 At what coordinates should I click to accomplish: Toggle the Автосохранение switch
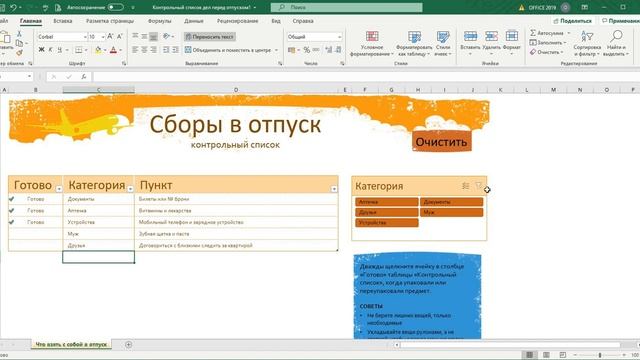(x=116, y=7)
